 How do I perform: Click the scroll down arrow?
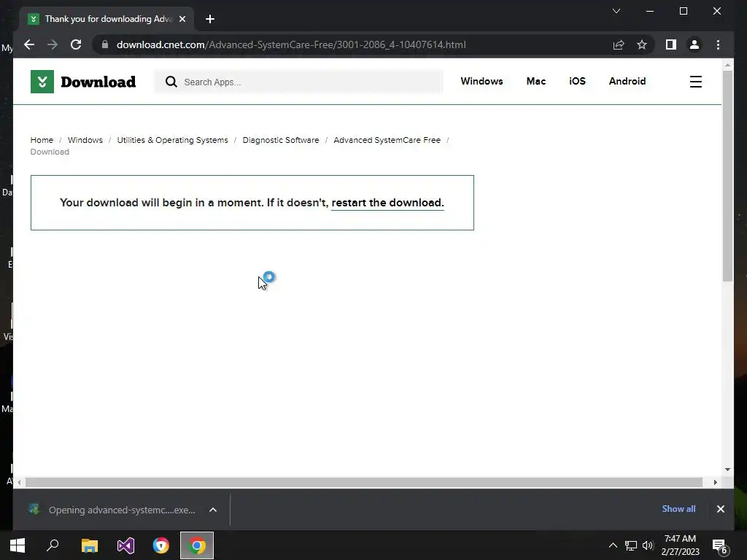pyautogui.click(x=727, y=470)
